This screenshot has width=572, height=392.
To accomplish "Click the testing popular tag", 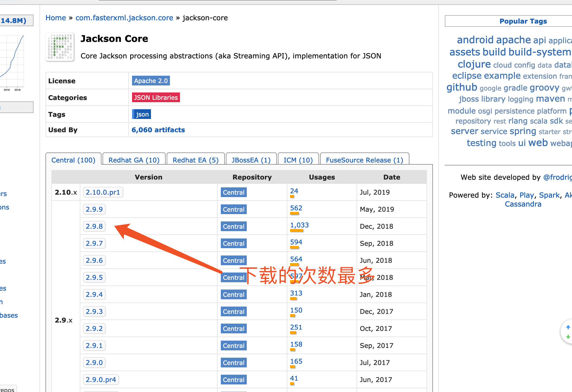I will pos(482,143).
